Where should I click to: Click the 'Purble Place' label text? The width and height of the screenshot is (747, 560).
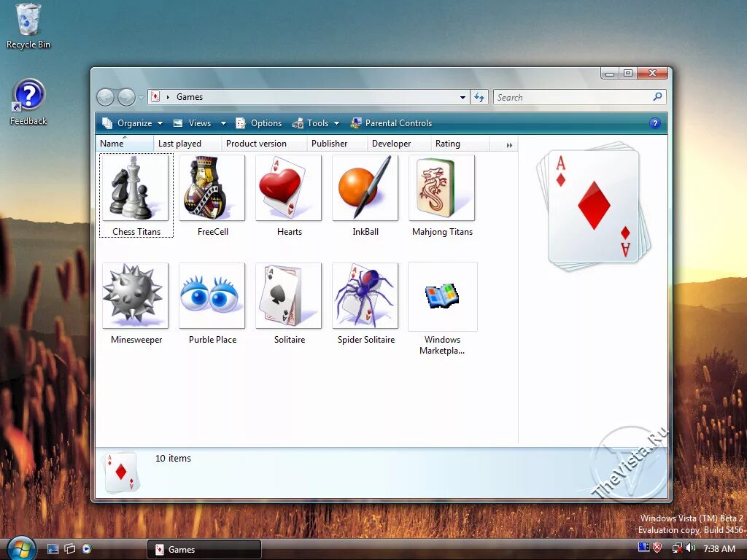pos(212,340)
